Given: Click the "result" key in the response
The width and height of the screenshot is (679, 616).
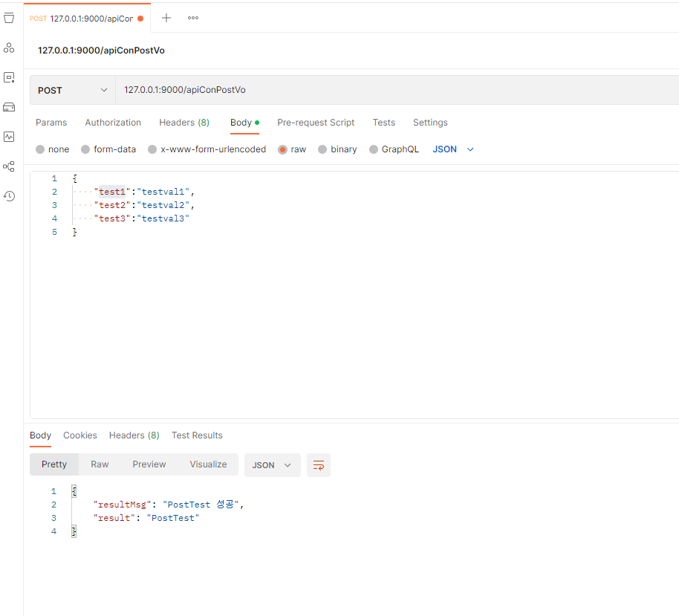Looking at the screenshot, I should [x=114, y=518].
